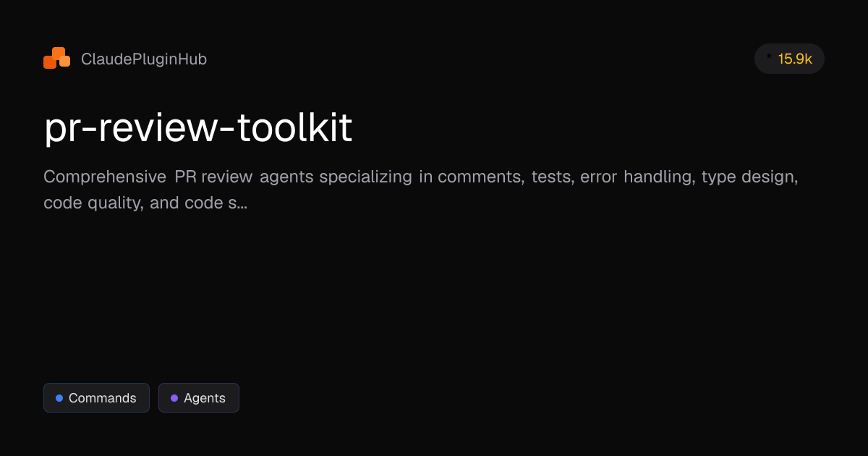
Task: Select the star icon in the ratings badge
Action: 768,56
